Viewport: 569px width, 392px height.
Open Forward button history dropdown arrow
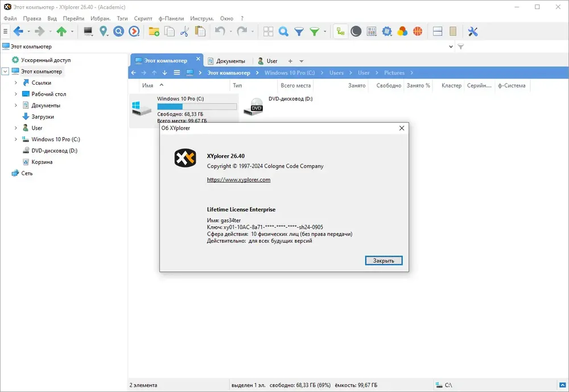click(x=50, y=32)
